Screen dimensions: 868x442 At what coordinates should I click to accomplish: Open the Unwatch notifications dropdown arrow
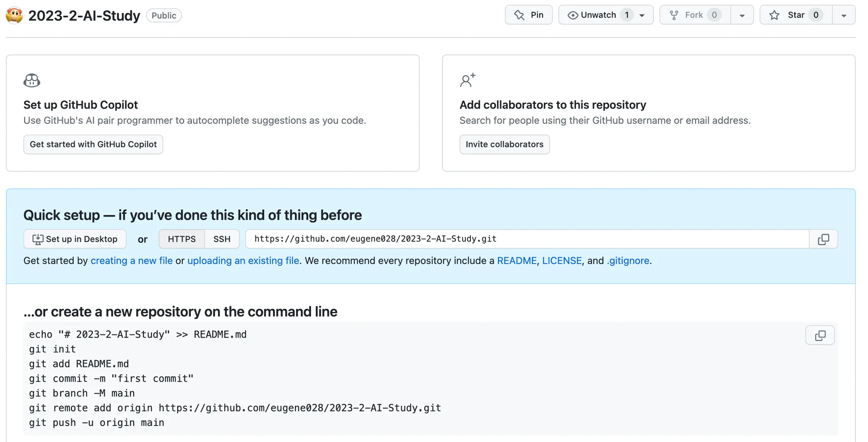click(x=642, y=15)
